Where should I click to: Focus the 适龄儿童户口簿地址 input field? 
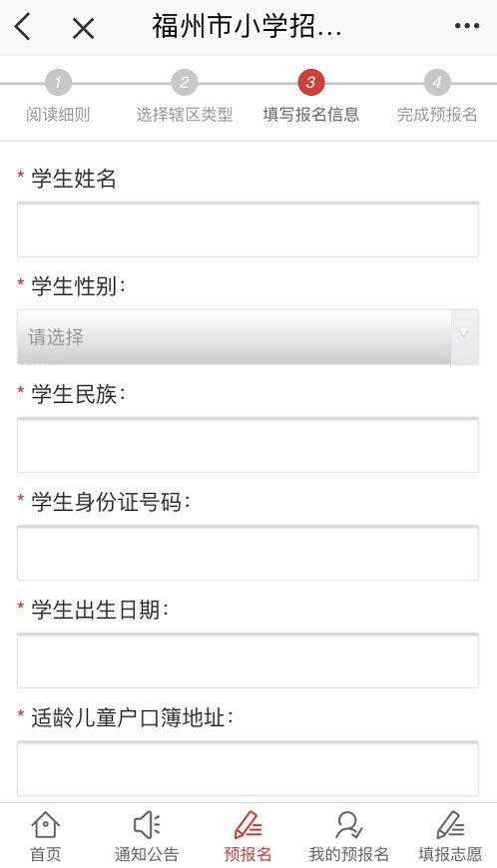pyautogui.click(x=248, y=769)
